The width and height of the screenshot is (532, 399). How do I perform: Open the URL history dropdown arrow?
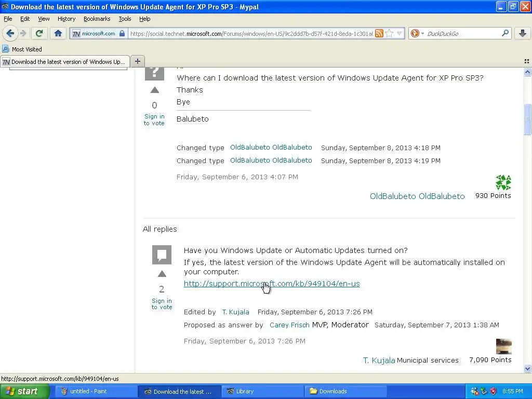[x=400, y=33]
